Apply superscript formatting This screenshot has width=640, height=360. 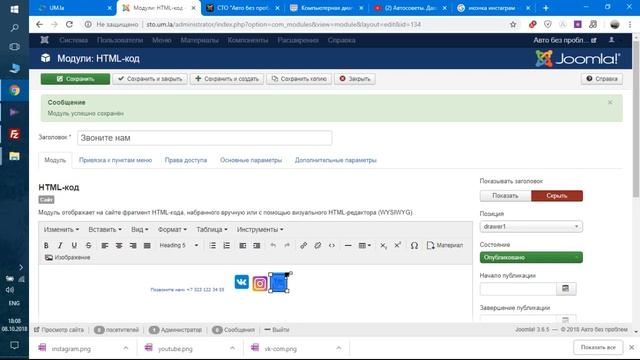(x=398, y=245)
